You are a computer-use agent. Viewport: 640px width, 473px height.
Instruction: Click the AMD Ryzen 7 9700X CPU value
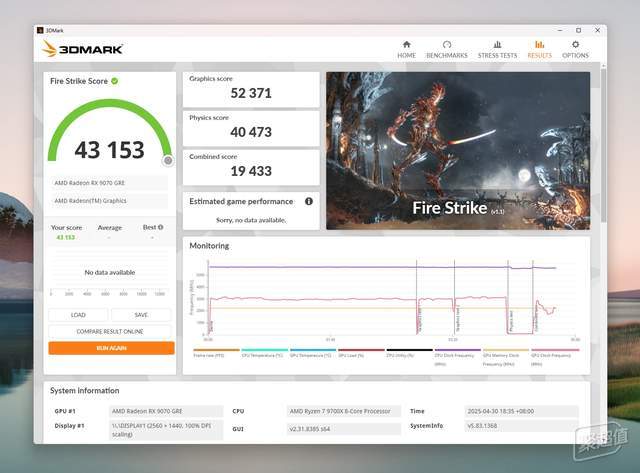[344, 411]
